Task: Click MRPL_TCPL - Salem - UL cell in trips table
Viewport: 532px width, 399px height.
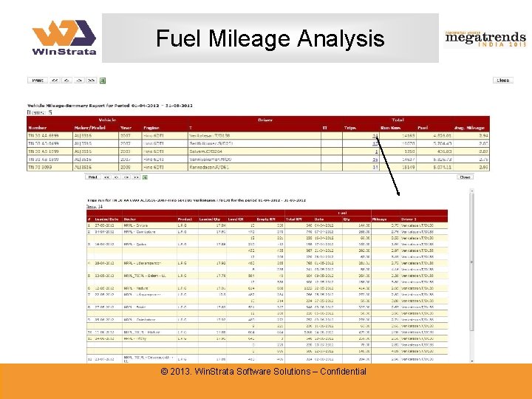Action: pos(149,276)
